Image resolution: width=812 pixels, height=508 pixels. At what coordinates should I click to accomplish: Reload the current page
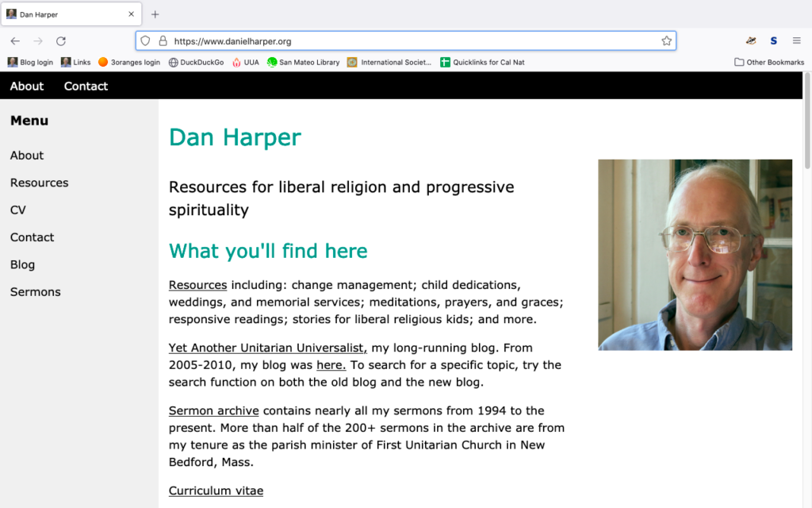pos(61,41)
